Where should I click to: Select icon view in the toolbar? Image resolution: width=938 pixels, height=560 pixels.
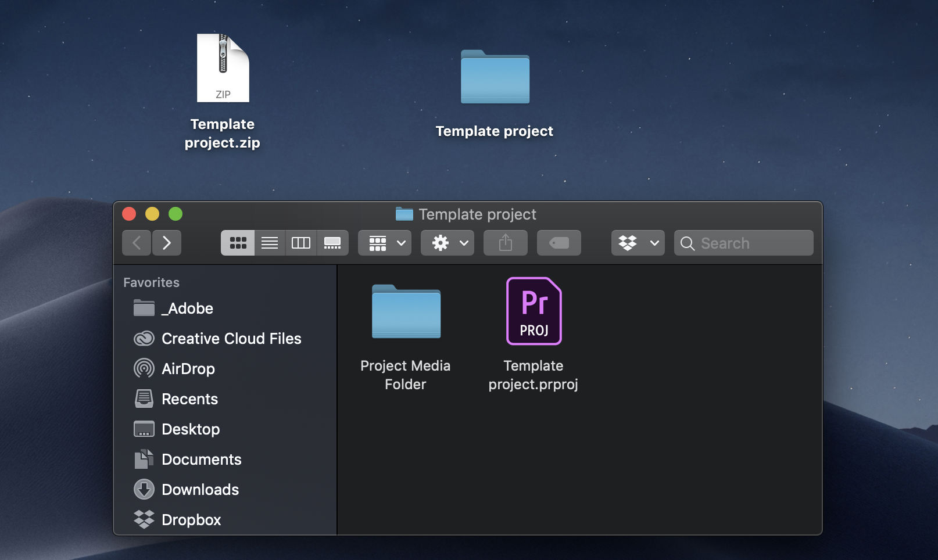click(x=237, y=243)
